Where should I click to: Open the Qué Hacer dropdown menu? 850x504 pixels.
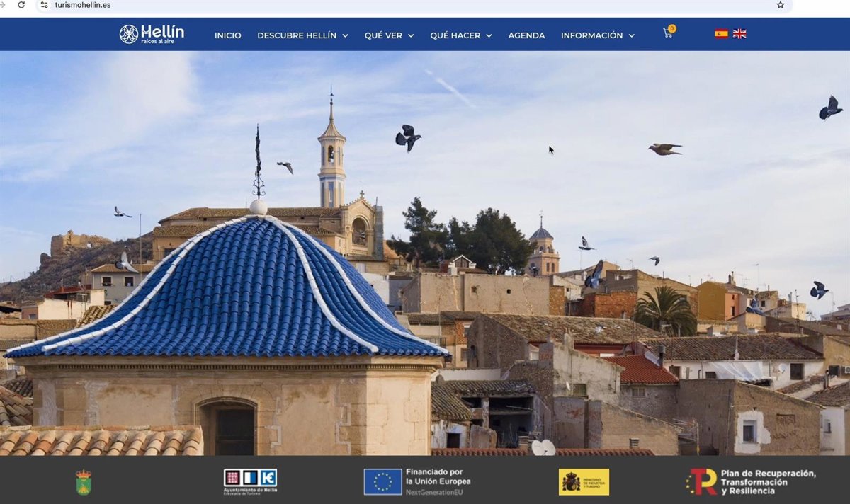coord(460,35)
